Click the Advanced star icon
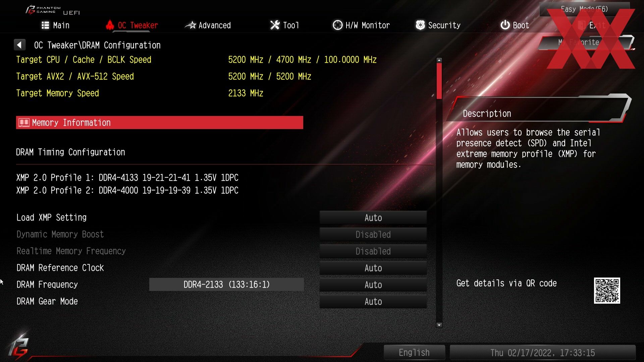The height and width of the screenshot is (362, 644). (190, 25)
